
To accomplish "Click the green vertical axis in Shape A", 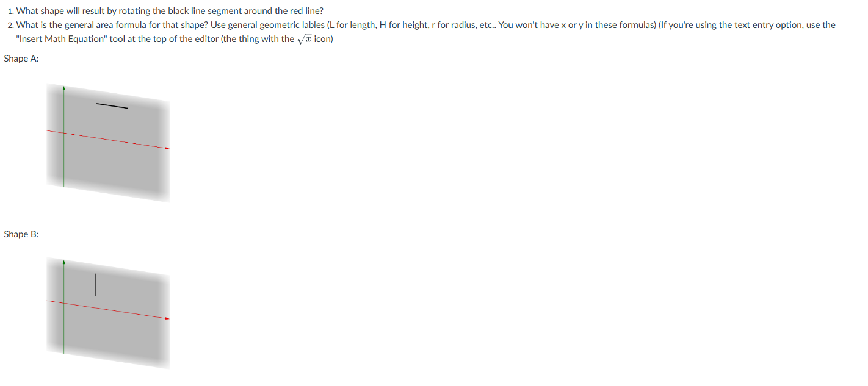I will click(x=63, y=137).
